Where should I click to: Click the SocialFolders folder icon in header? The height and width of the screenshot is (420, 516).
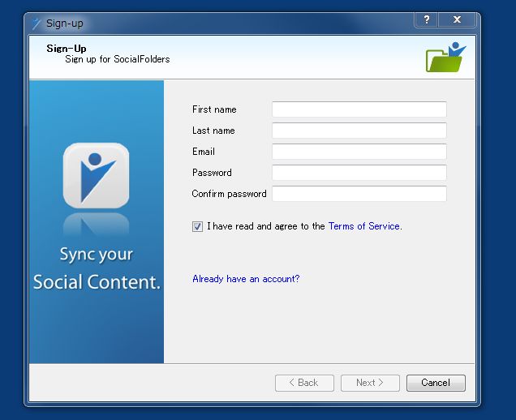click(446, 57)
